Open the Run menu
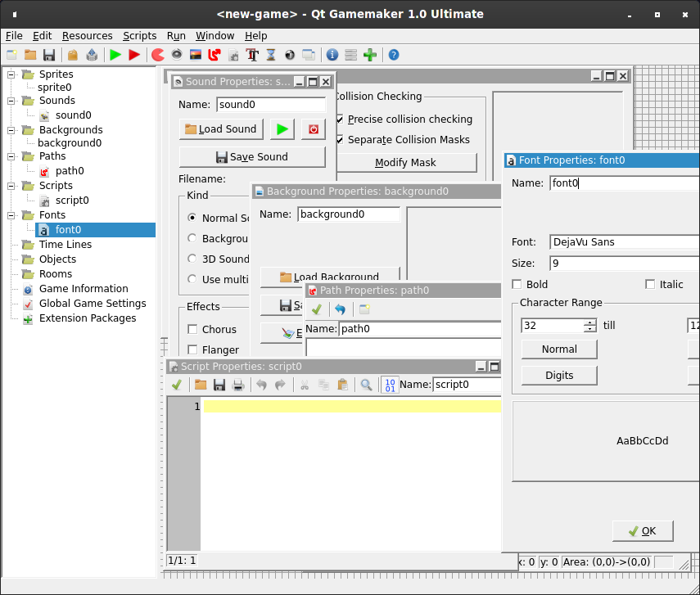The width and height of the screenshot is (700, 595). 176,36
